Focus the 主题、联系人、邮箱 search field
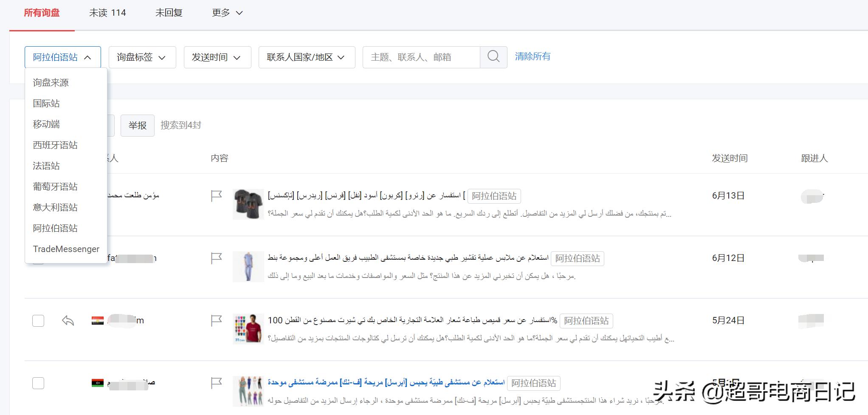This screenshot has width=868, height=415. coord(420,57)
